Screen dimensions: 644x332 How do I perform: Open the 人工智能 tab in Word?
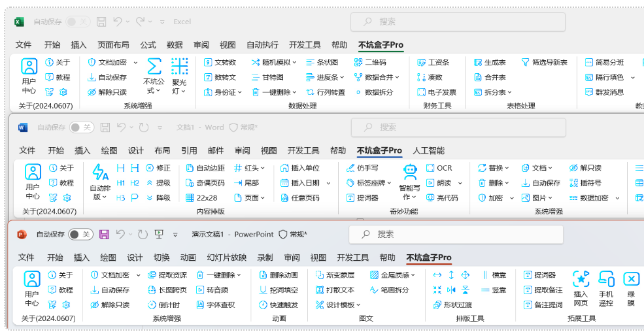pyautogui.click(x=428, y=150)
